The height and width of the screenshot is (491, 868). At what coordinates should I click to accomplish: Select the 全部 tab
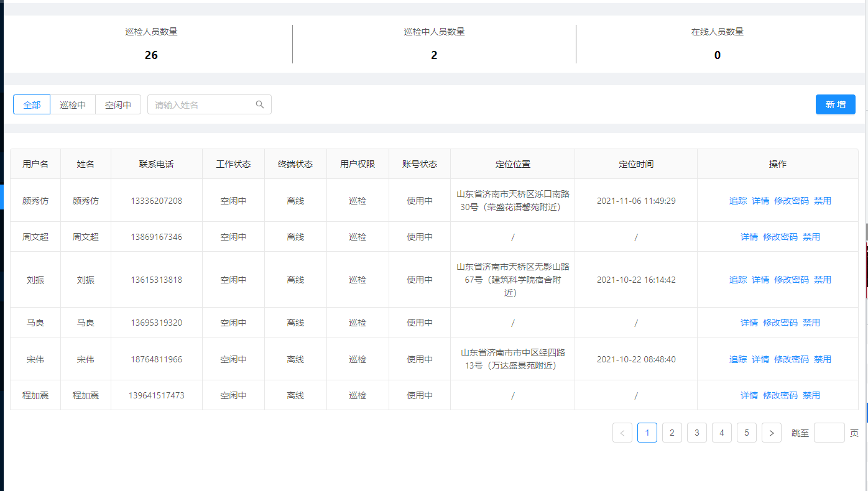click(31, 104)
